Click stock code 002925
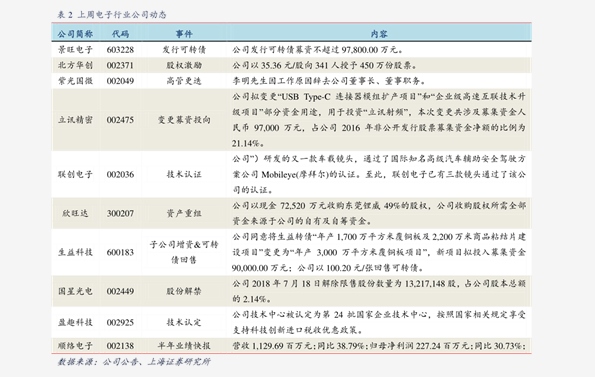Viewport: 595px width, 377px height. [120, 322]
